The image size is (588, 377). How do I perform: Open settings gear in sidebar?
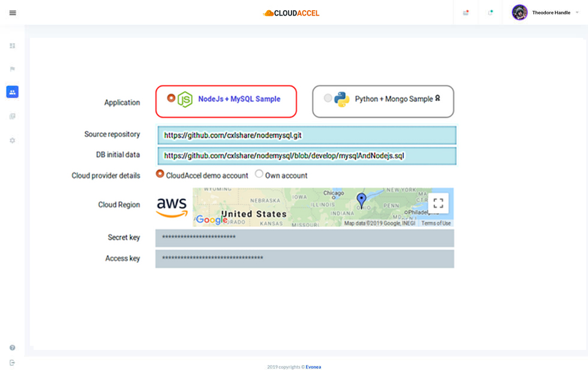12,140
